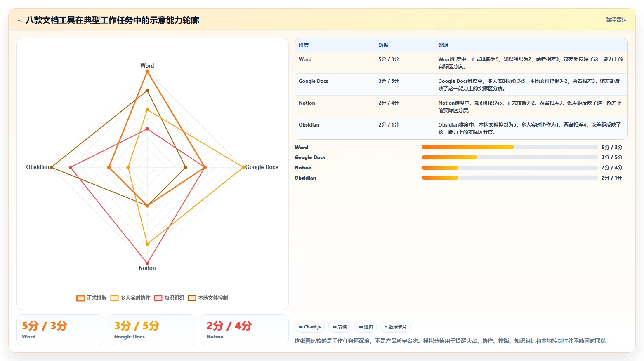This screenshot has width=644, height=361.
Task: Click the 进度 chip
Action: [366, 327]
